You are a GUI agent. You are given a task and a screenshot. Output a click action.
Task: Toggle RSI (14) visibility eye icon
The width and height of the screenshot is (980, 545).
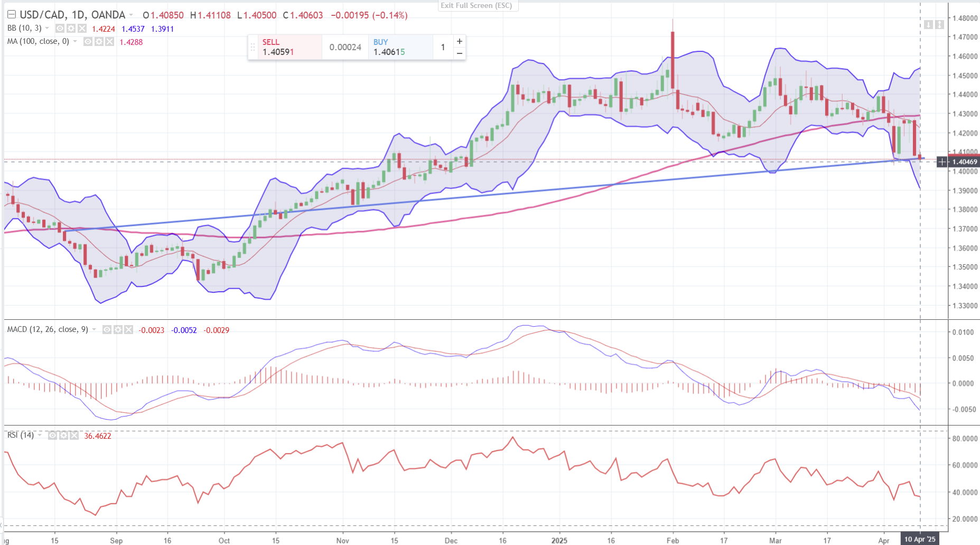52,436
